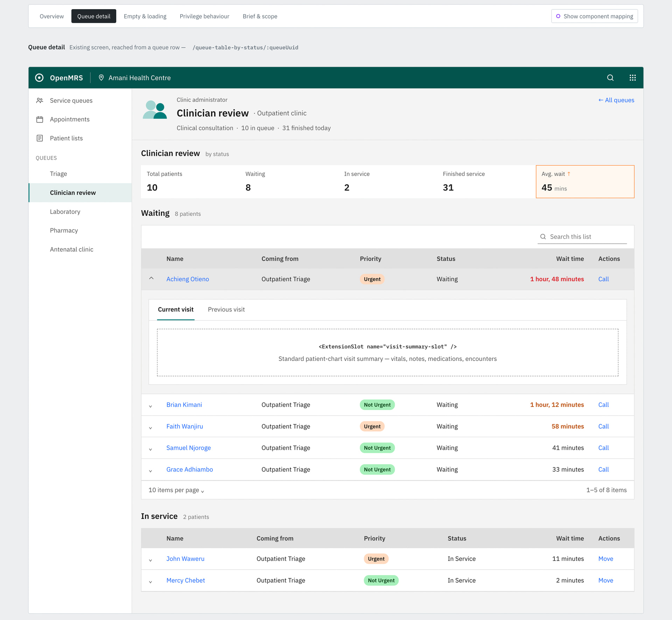The height and width of the screenshot is (620, 672).
Task: Open John Waweru's patient link
Action: pos(185,559)
